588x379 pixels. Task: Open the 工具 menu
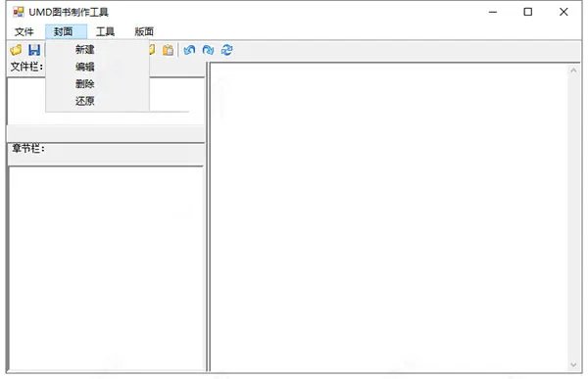coord(105,32)
